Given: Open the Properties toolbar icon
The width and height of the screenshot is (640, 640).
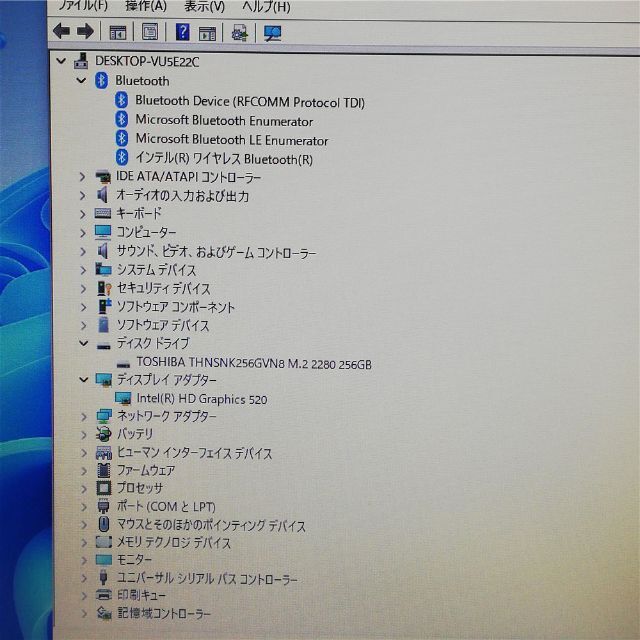Looking at the screenshot, I should [x=150, y=31].
